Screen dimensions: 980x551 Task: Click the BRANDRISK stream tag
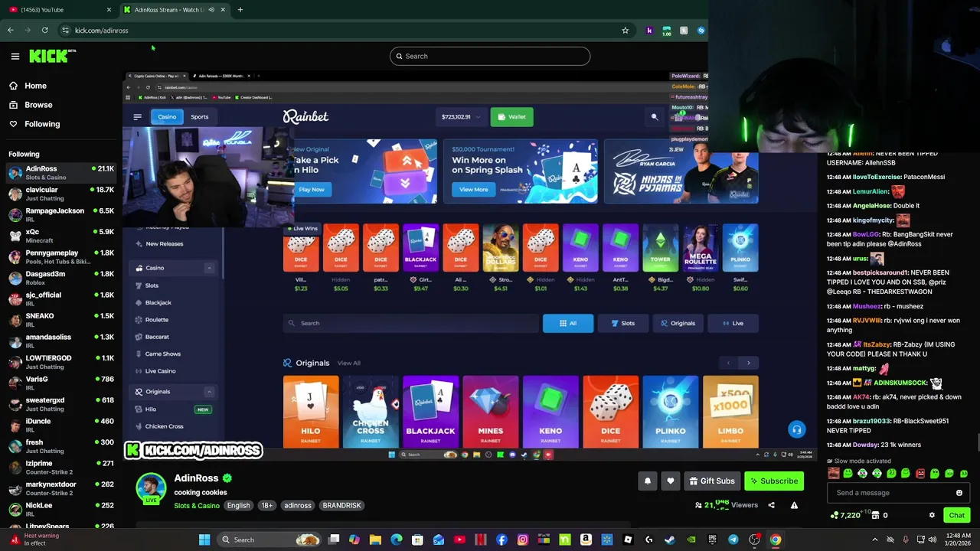click(341, 506)
